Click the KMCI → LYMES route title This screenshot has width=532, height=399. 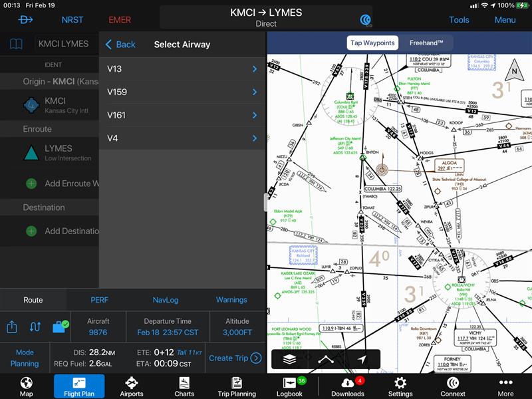tap(266, 13)
